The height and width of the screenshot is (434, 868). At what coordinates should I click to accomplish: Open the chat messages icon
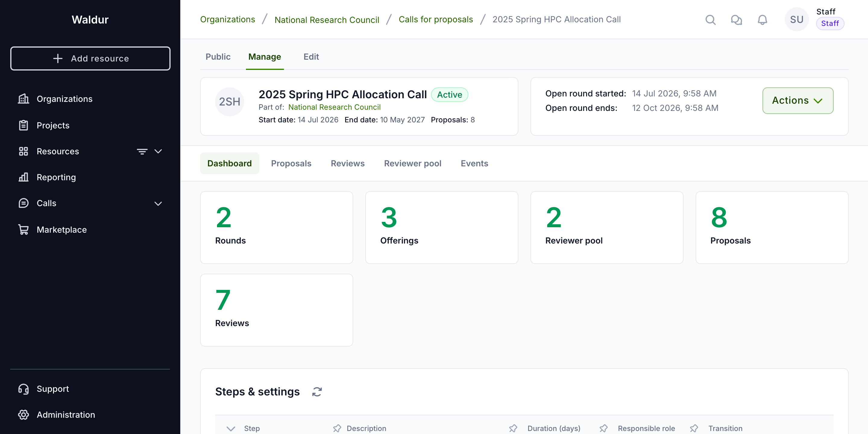[736, 20]
